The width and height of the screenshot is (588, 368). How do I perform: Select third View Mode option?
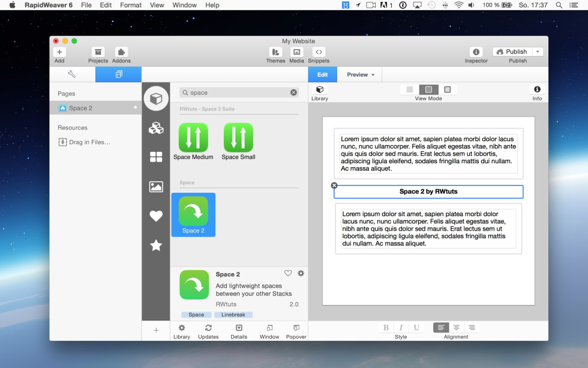(x=448, y=89)
